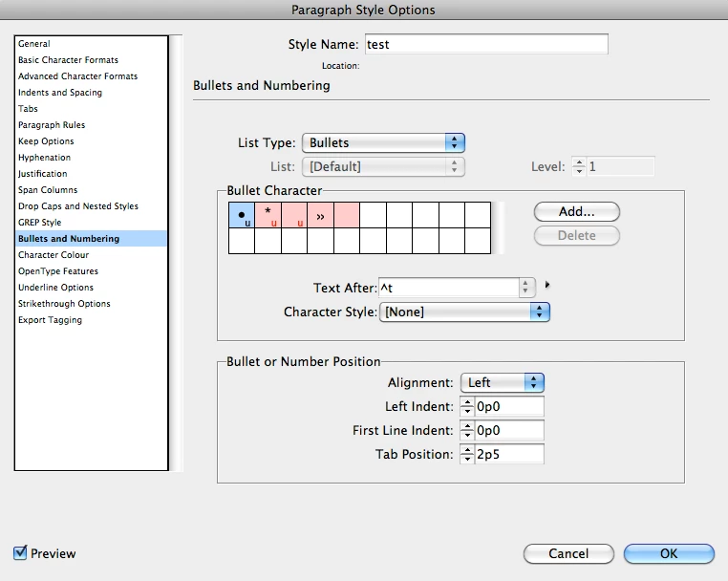Open the Export Tagging category
Image resolution: width=728 pixels, height=581 pixels.
coord(91,320)
